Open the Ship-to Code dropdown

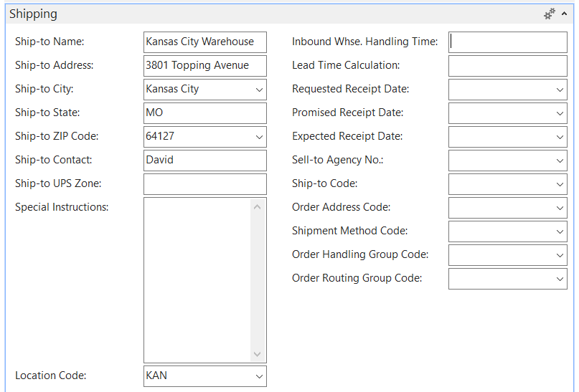point(559,184)
